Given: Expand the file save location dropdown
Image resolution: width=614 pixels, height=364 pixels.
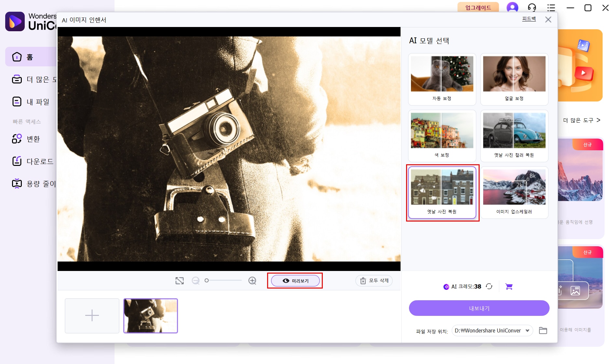Looking at the screenshot, I should (527, 330).
